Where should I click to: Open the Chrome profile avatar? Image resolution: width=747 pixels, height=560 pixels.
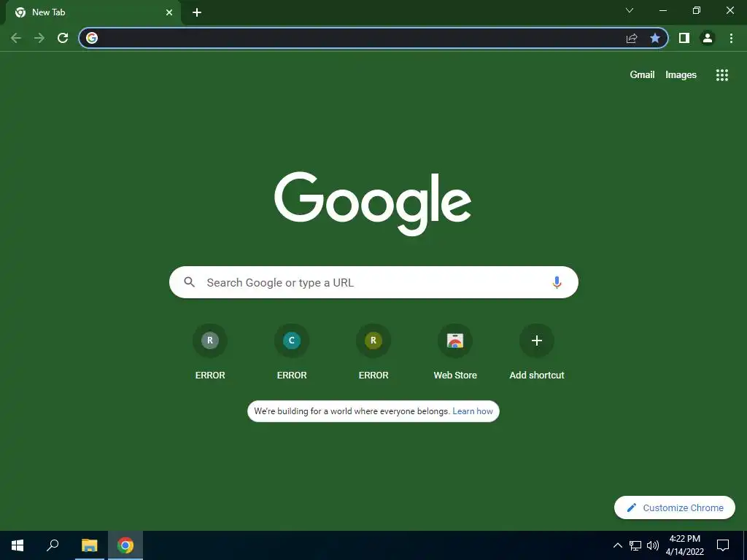[x=708, y=38]
